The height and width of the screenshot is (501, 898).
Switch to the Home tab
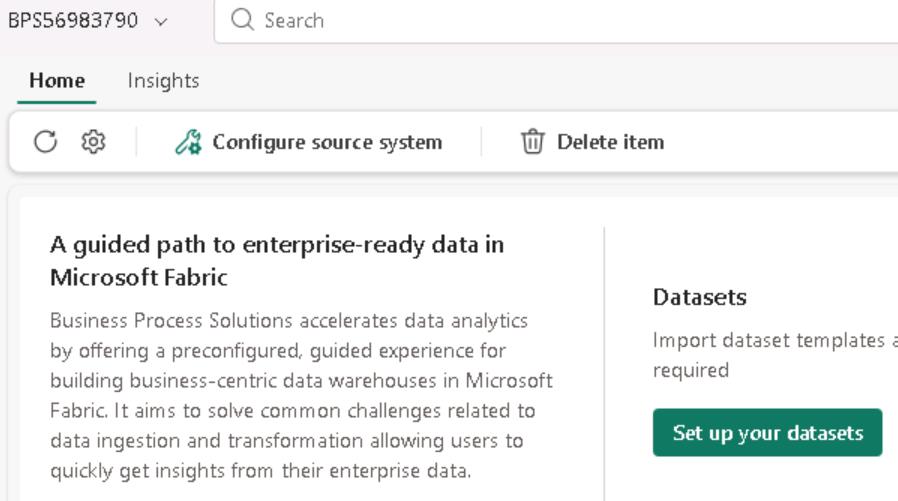coord(57,81)
